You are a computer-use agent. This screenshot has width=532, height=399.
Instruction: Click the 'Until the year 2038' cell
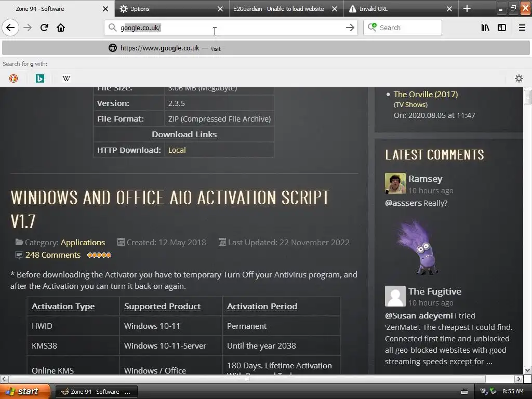[x=281, y=345]
